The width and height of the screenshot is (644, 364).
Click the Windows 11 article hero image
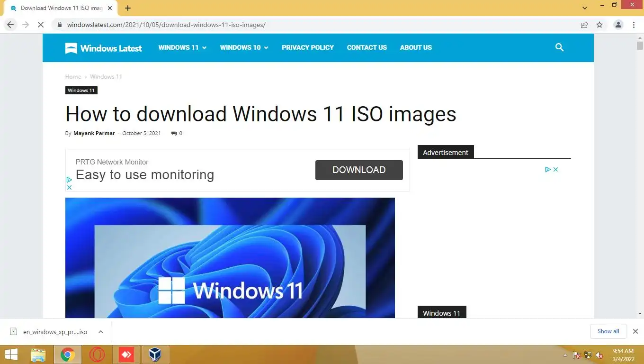tap(230, 257)
